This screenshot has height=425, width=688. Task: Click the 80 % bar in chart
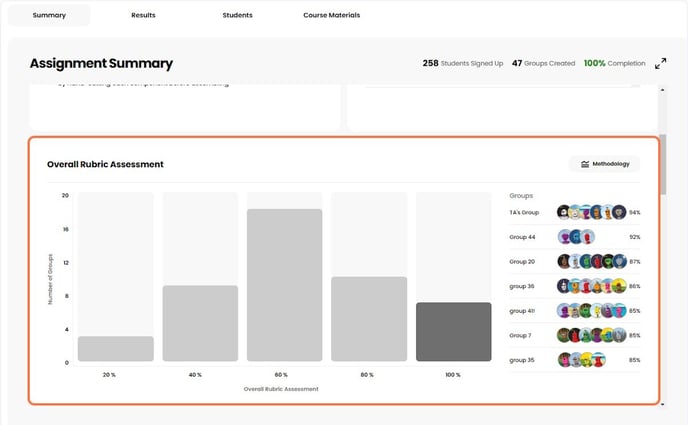tap(369, 319)
